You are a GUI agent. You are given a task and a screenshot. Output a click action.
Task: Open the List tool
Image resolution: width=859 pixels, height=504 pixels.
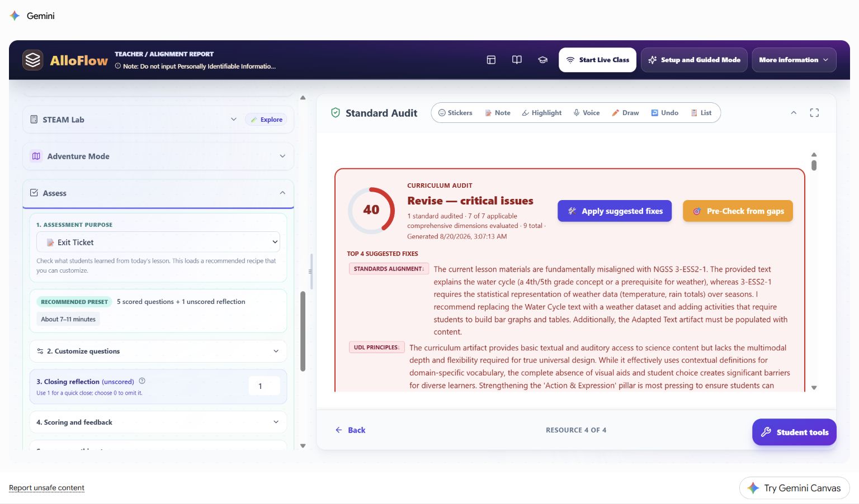pos(701,113)
